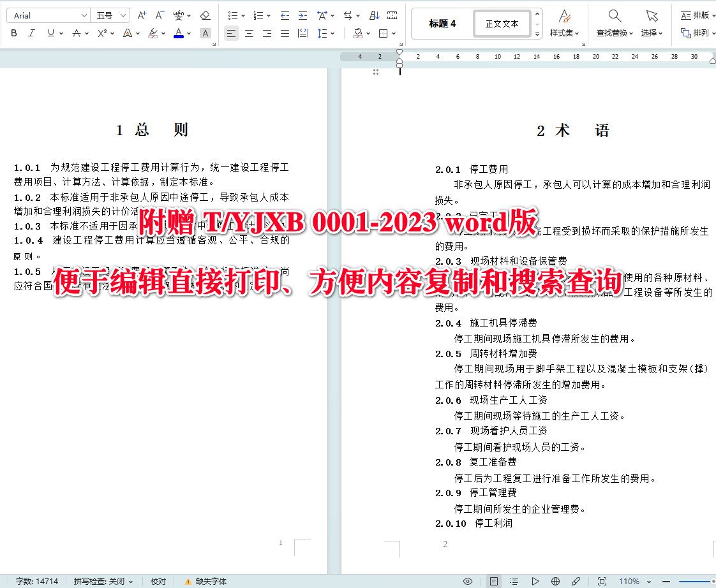Clear formatting with the eraser icon
This screenshot has height=588, width=716.
pos(205,15)
